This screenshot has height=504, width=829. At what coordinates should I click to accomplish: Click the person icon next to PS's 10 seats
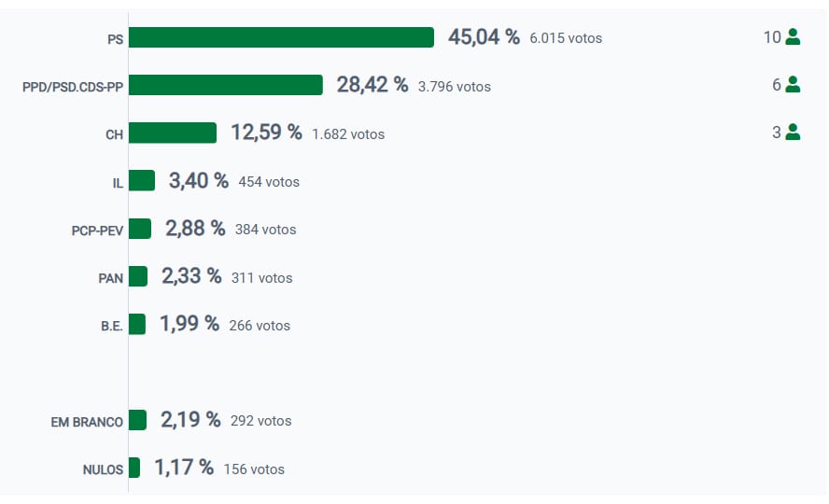tap(793, 37)
